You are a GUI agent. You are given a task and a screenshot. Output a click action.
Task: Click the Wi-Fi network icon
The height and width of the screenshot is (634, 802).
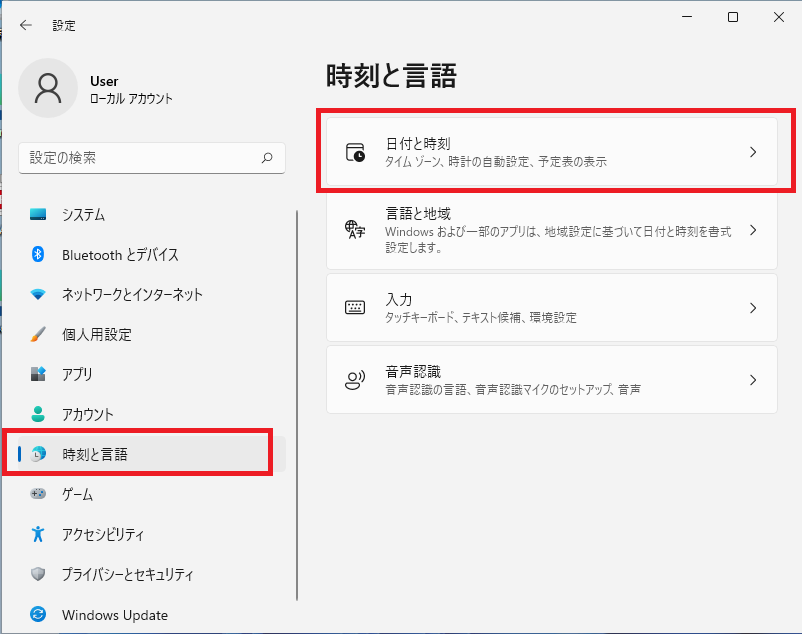click(38, 295)
